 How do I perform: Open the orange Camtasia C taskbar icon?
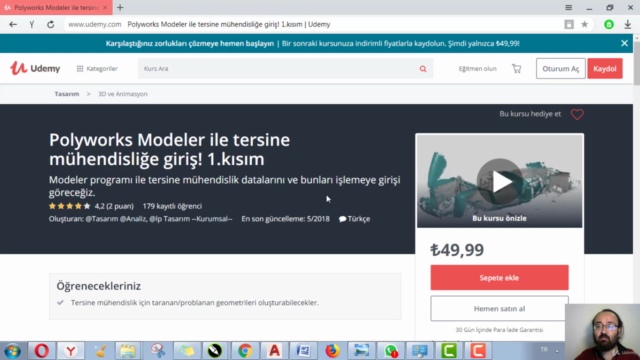point(478,351)
